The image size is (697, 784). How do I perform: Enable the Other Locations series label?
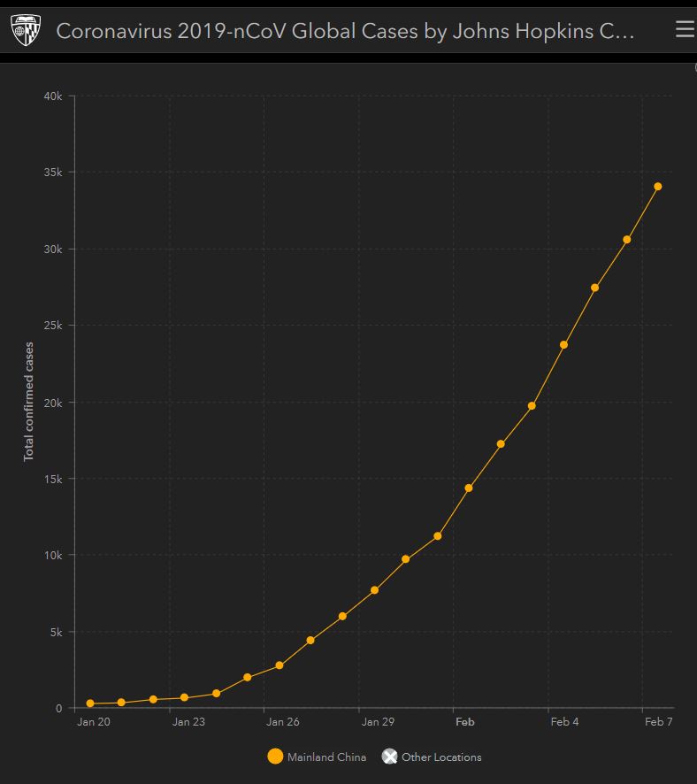441,757
